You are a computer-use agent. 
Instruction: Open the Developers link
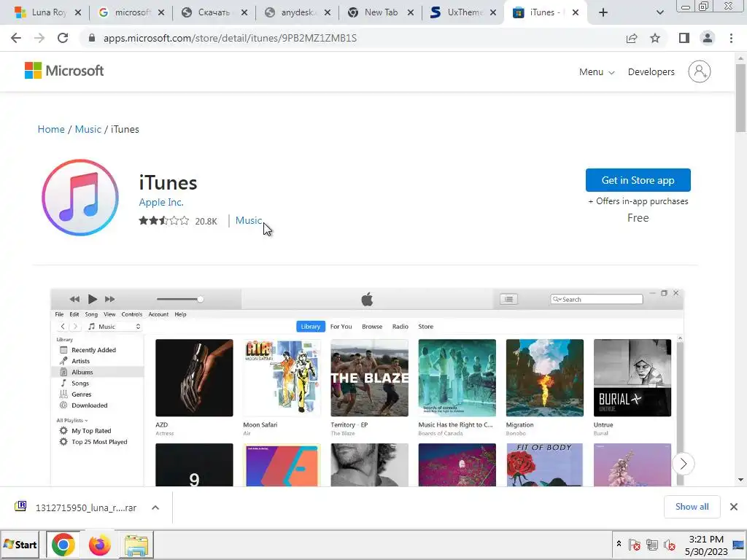651,72
